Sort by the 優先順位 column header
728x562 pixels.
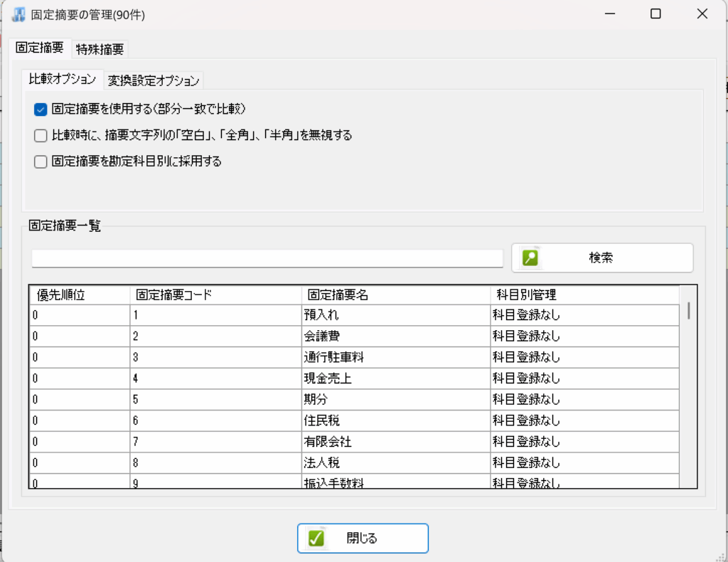point(61,295)
